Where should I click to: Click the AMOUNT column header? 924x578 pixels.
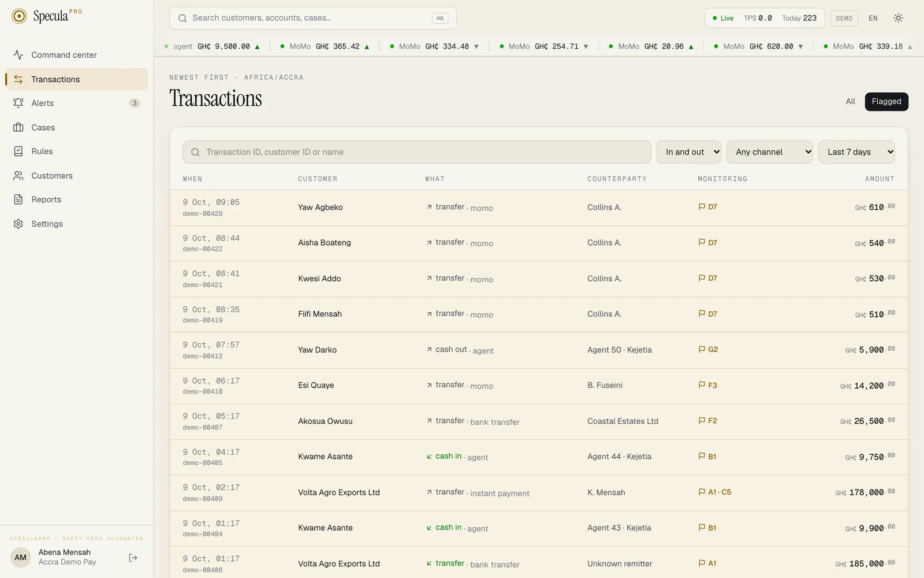click(880, 179)
